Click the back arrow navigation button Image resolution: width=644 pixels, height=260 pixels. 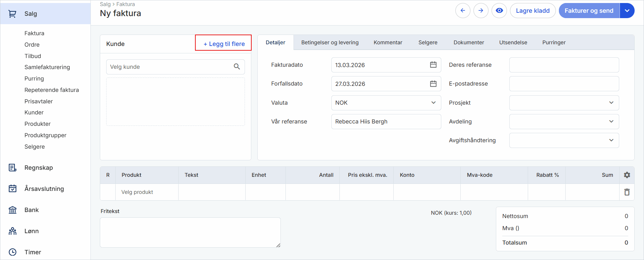[x=463, y=11]
